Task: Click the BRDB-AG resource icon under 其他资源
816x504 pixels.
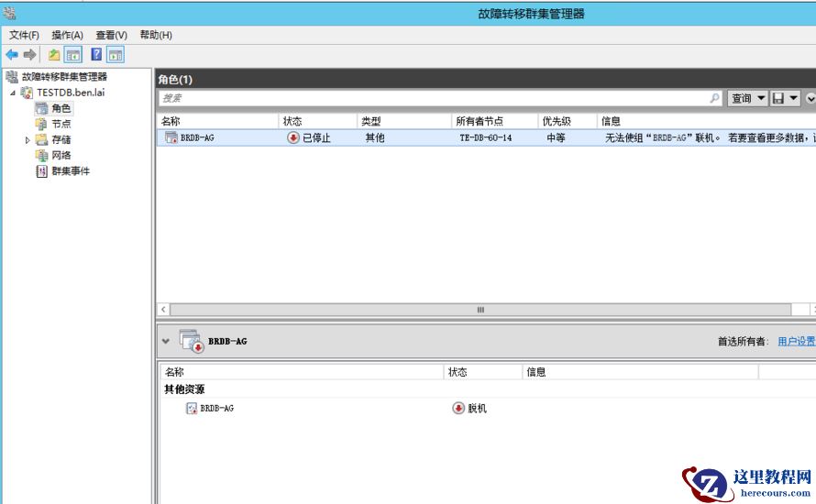Action: tap(192, 409)
